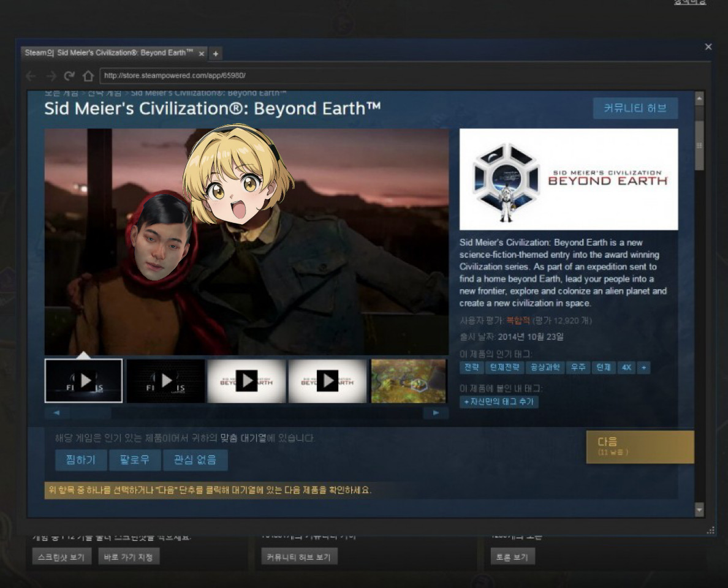Screen dimensions: 728x588
Task: Open a new tab with plus button
Action: (x=216, y=54)
